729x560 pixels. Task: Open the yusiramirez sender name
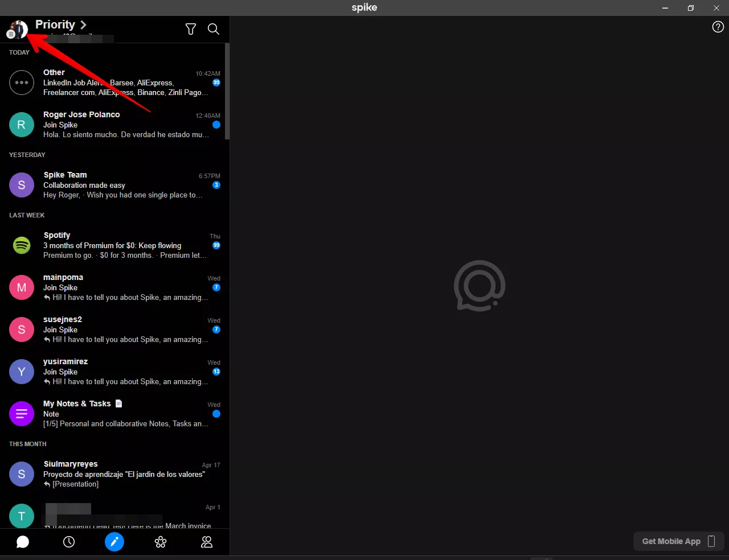coord(65,361)
